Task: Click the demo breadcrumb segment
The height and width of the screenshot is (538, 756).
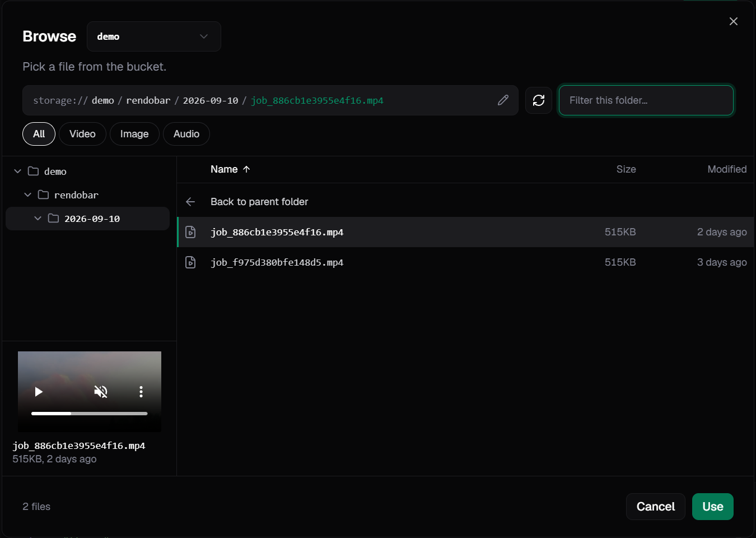Action: [x=103, y=100]
